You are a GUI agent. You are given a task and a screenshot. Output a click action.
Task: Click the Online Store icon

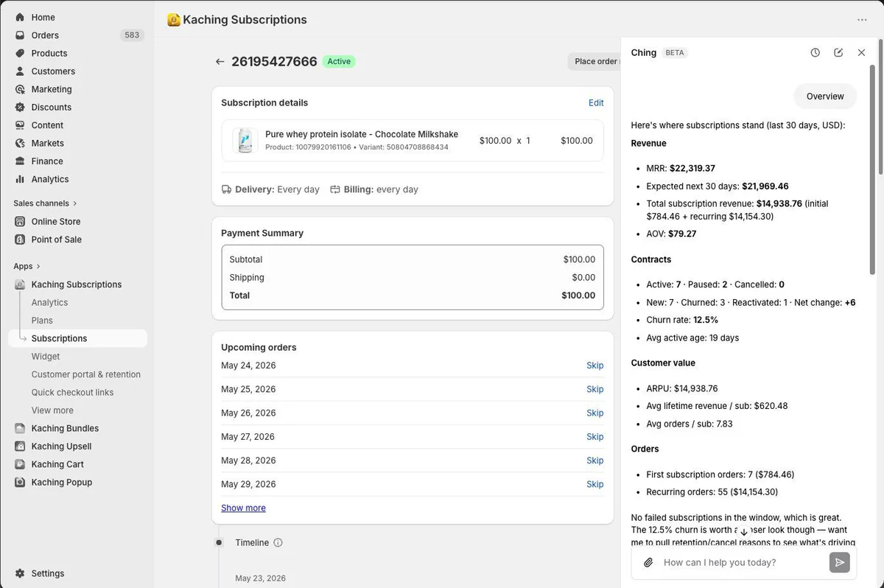point(20,221)
